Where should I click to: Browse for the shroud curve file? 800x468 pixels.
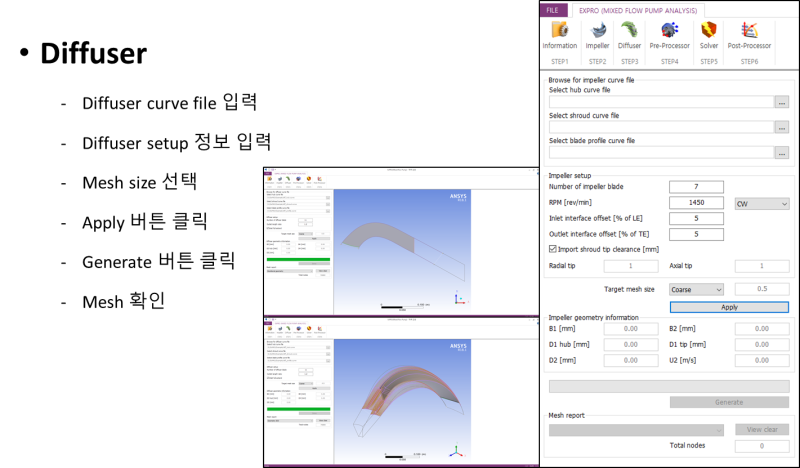[x=782, y=127]
